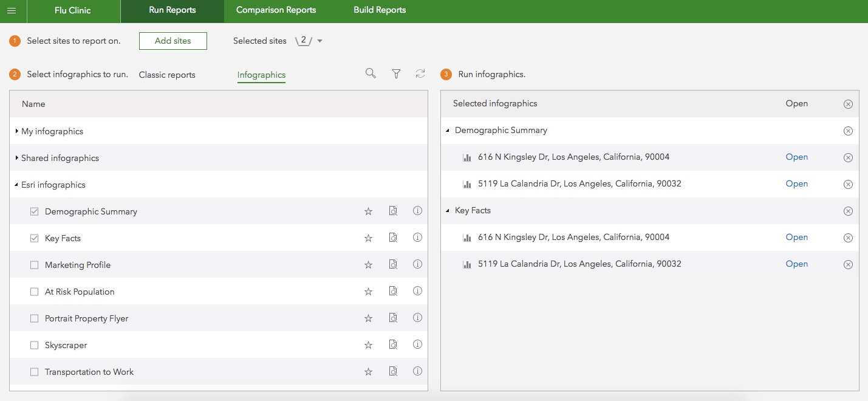Open the Selected sites dropdown arrow
The height and width of the screenshot is (401, 868).
[x=320, y=41]
